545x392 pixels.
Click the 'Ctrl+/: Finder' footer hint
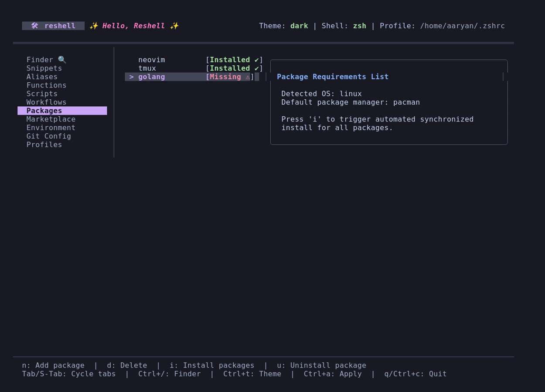(170, 374)
